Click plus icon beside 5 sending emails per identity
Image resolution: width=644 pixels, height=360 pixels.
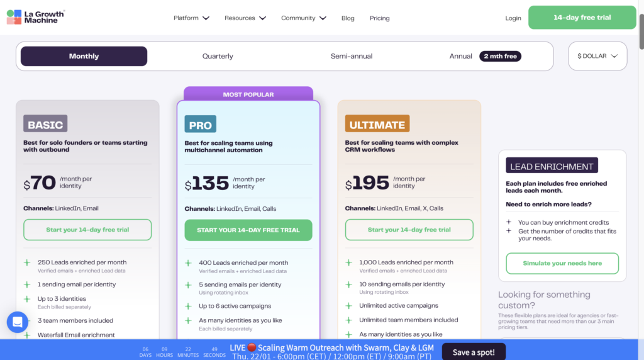click(188, 285)
